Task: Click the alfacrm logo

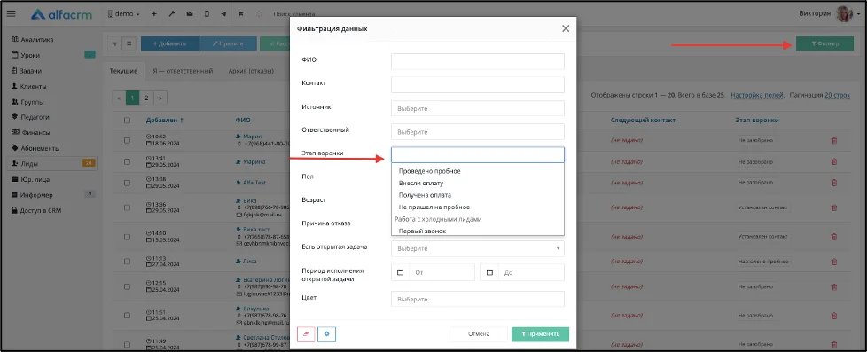Action: tap(62, 14)
